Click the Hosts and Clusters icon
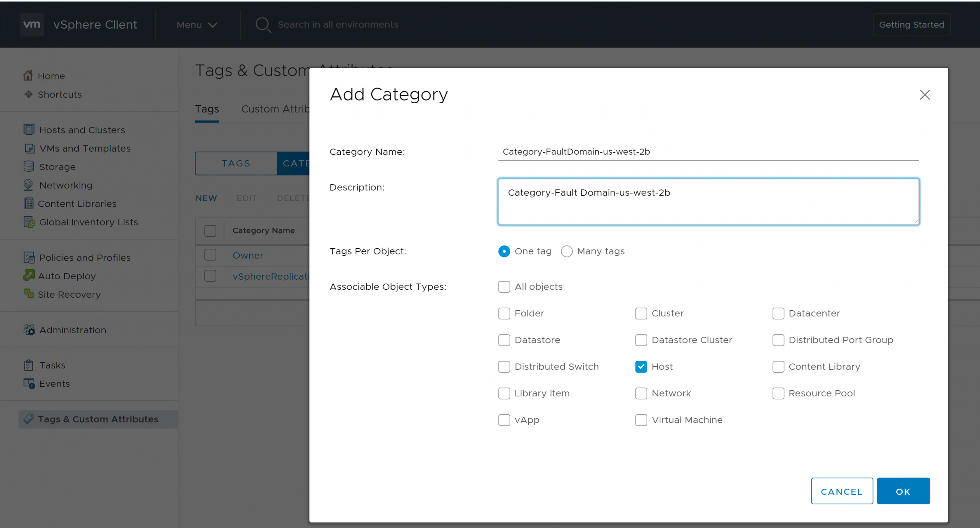 (29, 130)
